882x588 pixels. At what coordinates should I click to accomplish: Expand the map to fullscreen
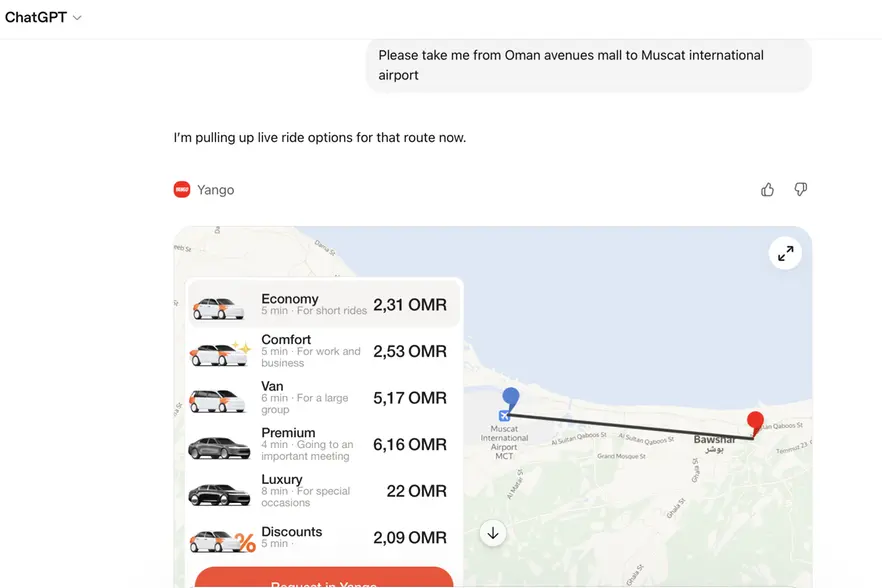click(x=786, y=254)
